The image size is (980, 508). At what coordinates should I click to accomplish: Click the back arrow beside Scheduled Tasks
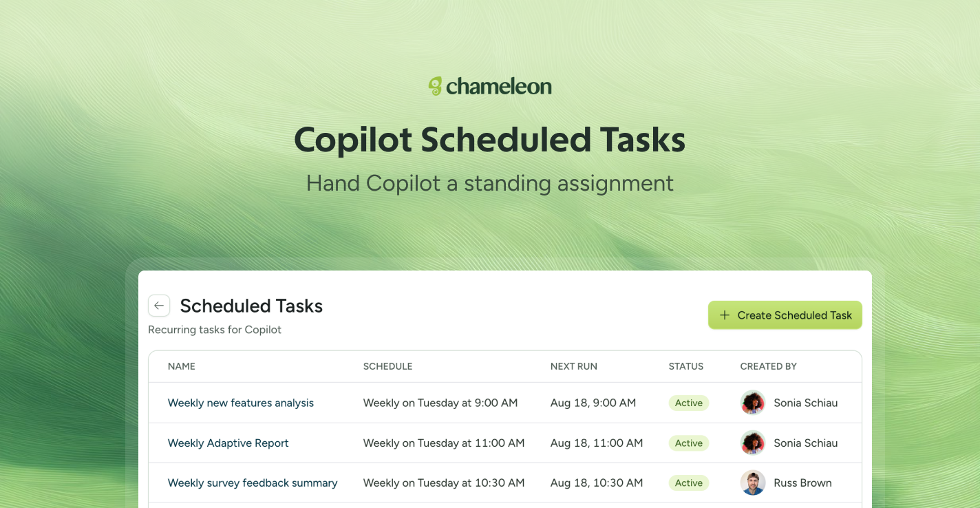159,306
